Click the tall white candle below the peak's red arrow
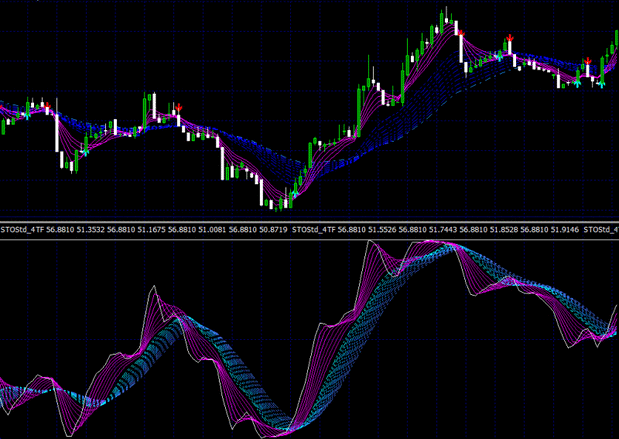Image resolution: width=619 pixels, height=439 pixels. (461, 49)
